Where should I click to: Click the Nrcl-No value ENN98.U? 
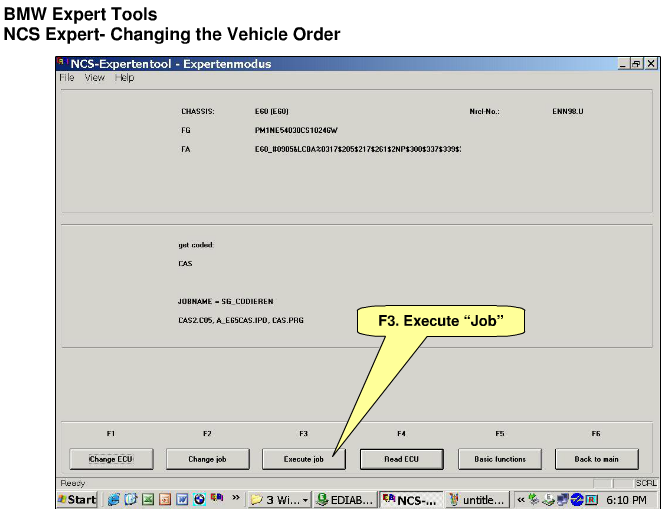[x=567, y=111]
